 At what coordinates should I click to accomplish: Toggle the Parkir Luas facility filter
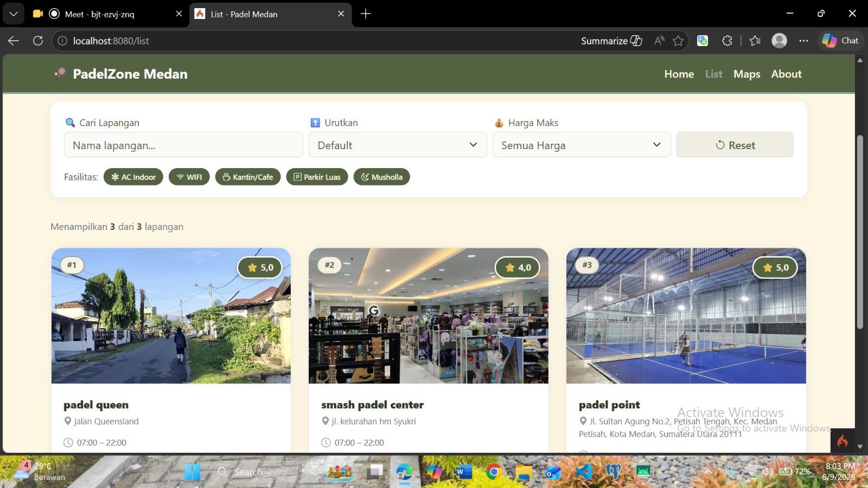317,177
